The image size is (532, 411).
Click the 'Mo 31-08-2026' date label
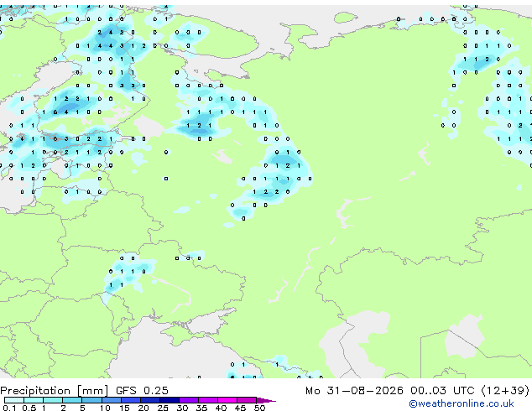click(x=354, y=391)
